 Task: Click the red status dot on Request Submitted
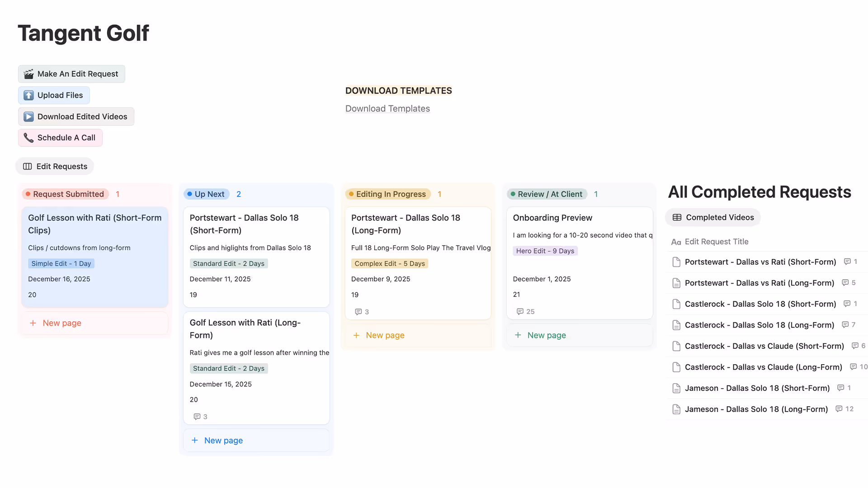tap(28, 194)
